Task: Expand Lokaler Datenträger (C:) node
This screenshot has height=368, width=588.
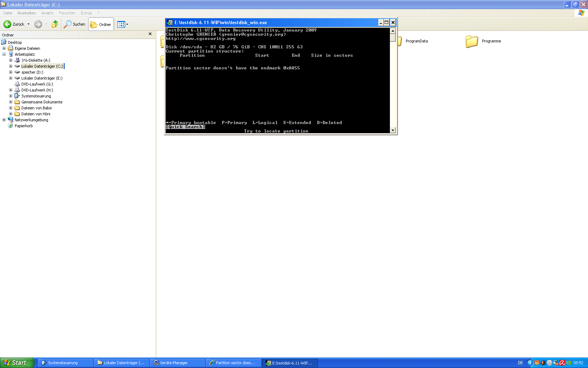Action: coord(10,66)
